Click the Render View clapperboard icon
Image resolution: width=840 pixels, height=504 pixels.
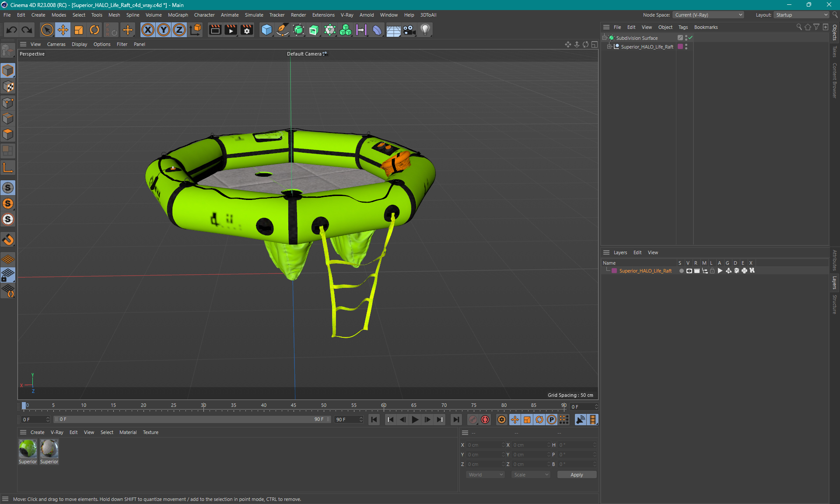[215, 30]
